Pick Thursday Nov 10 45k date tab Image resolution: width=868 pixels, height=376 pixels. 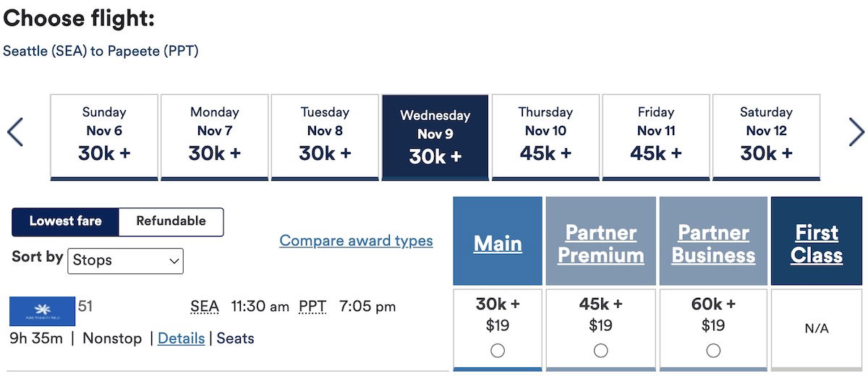coord(545,137)
